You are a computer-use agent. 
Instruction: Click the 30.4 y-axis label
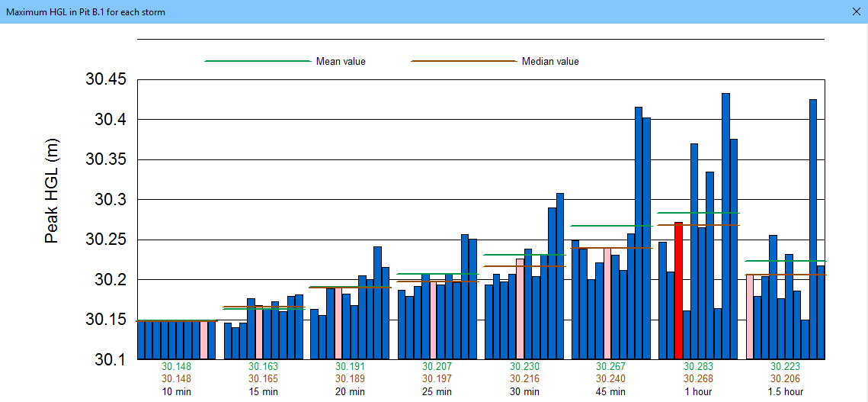point(111,120)
